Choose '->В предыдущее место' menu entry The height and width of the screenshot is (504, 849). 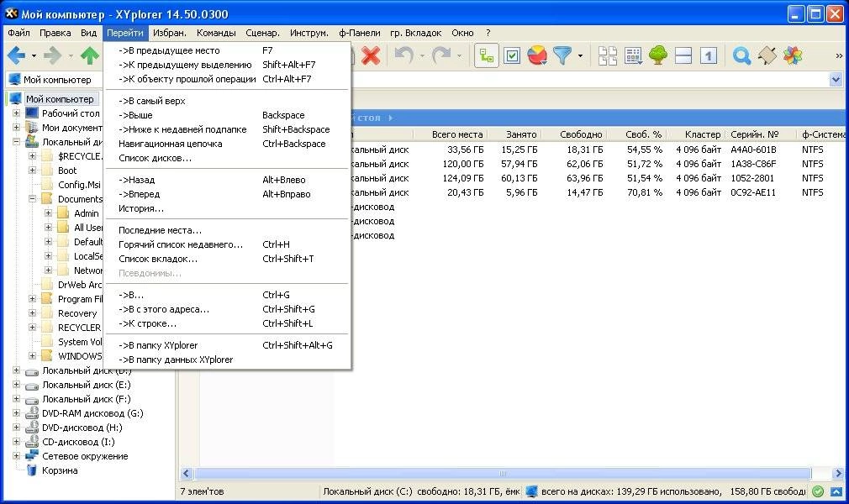click(228, 50)
